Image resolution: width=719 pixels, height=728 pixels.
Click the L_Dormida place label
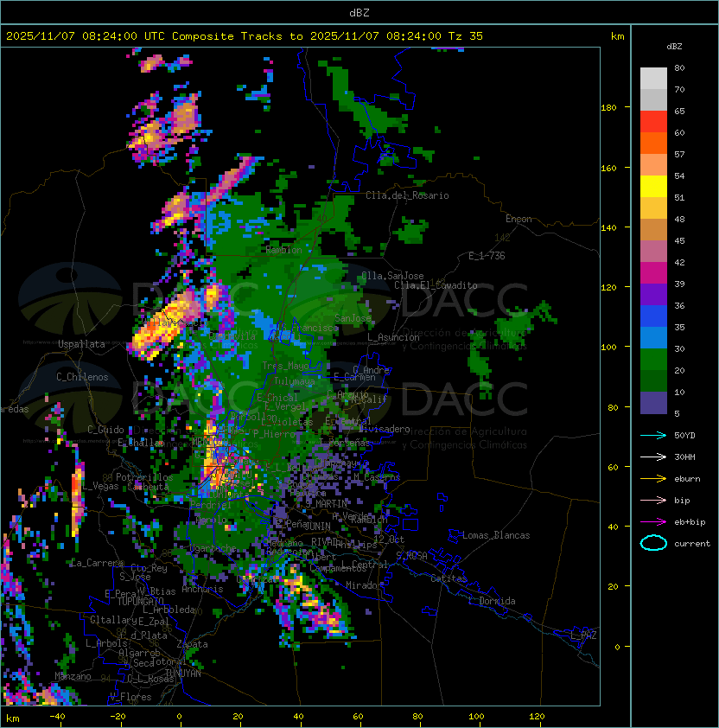492,601
